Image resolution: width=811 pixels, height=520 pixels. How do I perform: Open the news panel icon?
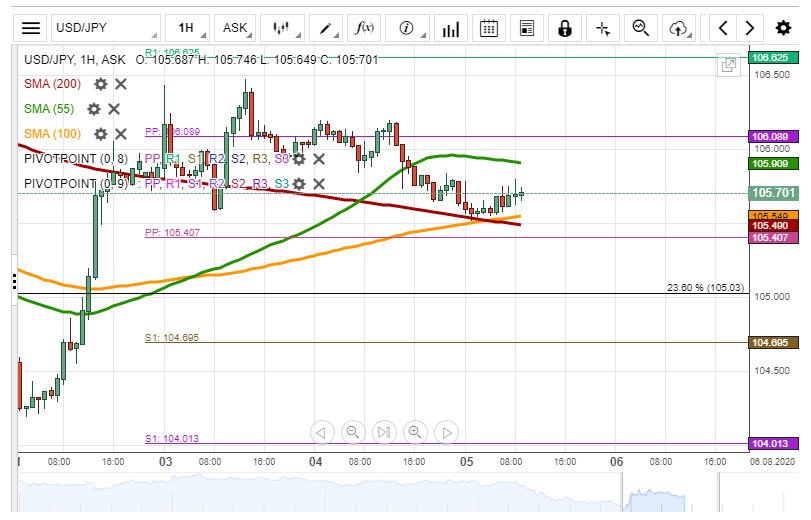pyautogui.click(x=527, y=28)
